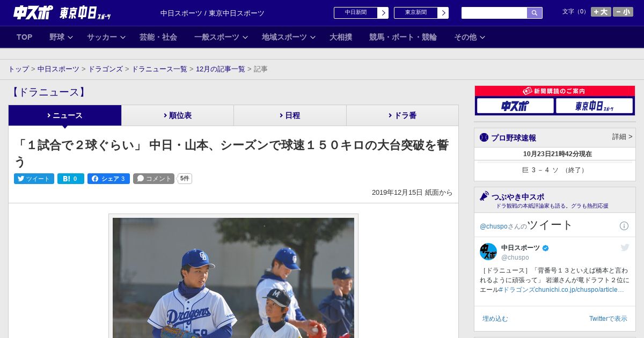The width and height of the screenshot is (644, 338).
Task: Share on Facebook with シェア button
Action: (x=108, y=179)
